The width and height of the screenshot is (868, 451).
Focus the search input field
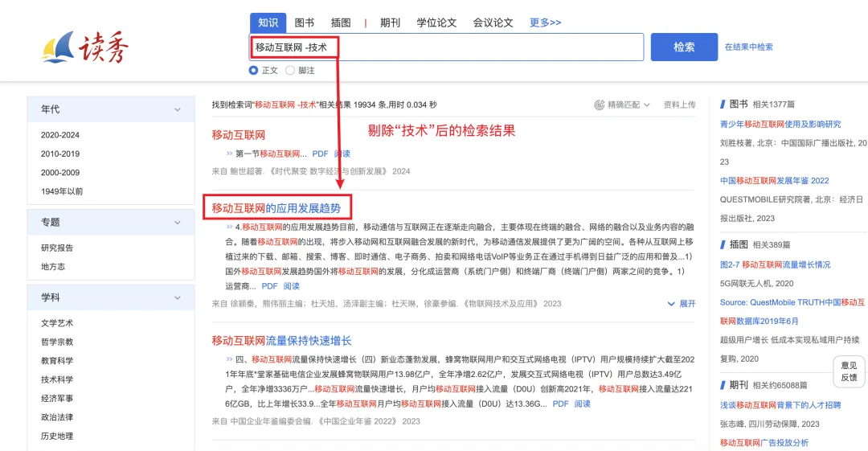click(446, 47)
